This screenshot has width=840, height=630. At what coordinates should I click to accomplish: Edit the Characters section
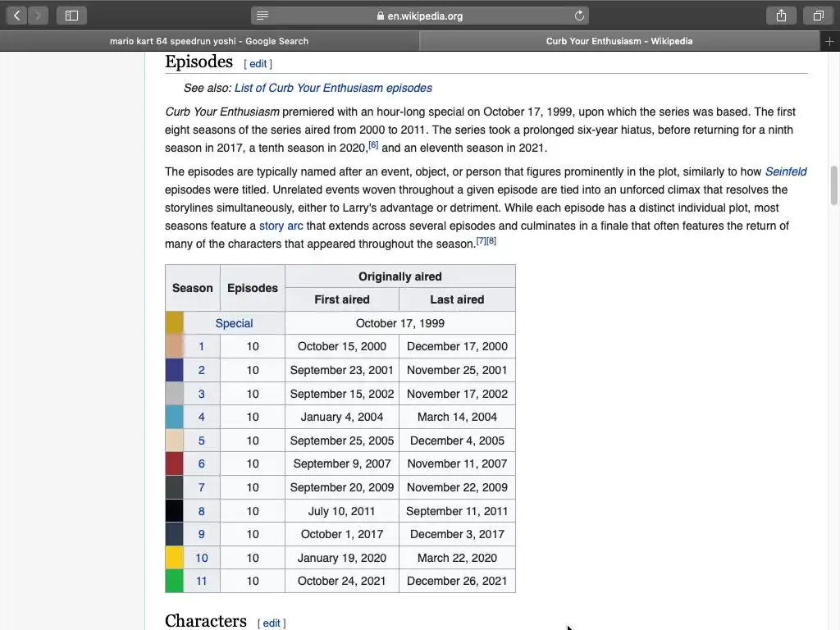click(271, 623)
